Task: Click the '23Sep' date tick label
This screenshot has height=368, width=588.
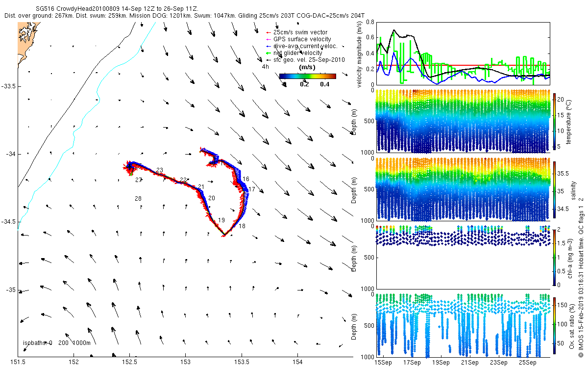Action: (x=499, y=363)
